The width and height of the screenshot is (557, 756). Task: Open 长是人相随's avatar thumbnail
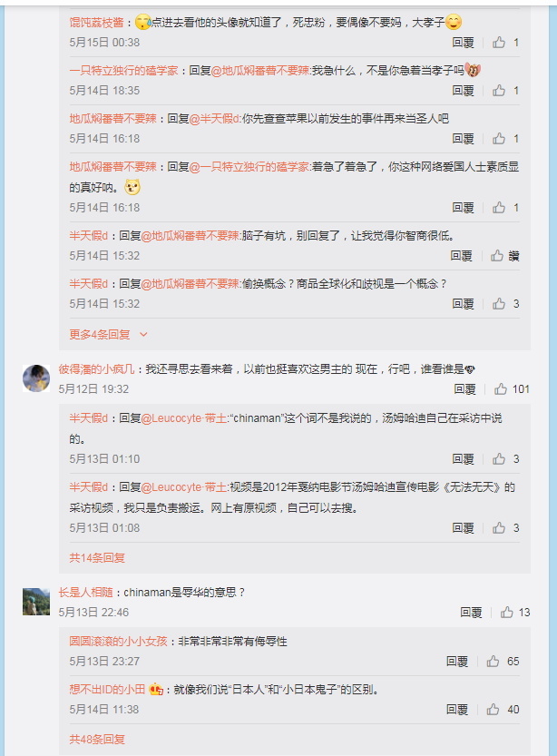pos(36,602)
